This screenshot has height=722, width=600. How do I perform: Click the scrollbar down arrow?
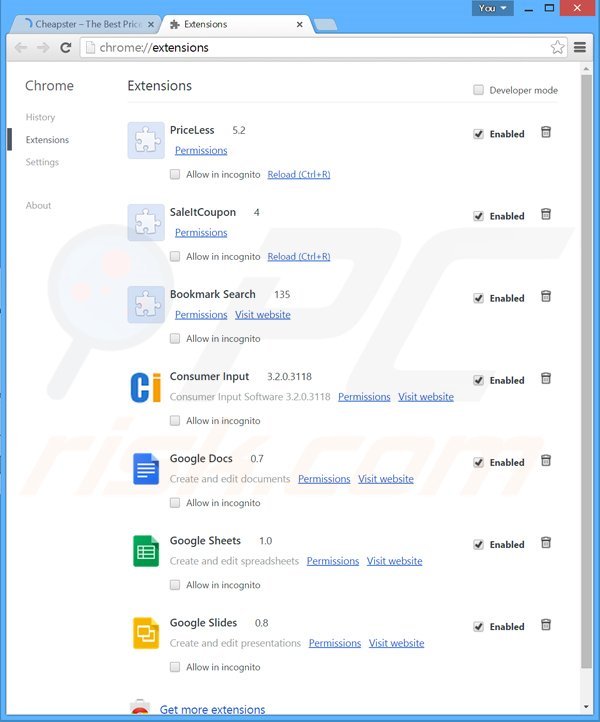[586, 707]
